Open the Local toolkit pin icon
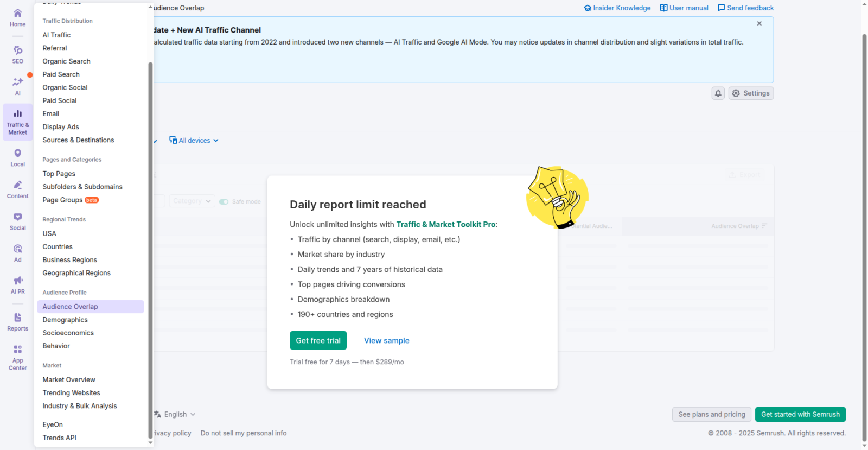Viewport: 868px width, 450px height. pyautogui.click(x=17, y=157)
